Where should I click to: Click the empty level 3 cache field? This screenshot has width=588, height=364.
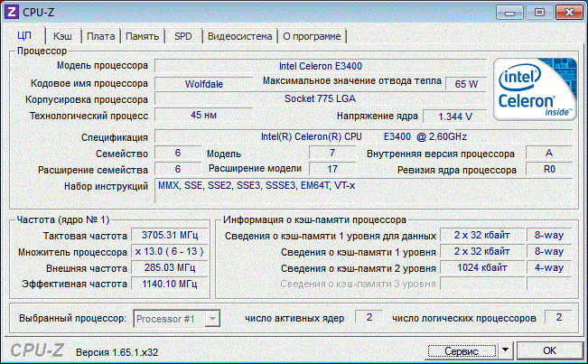pos(482,284)
